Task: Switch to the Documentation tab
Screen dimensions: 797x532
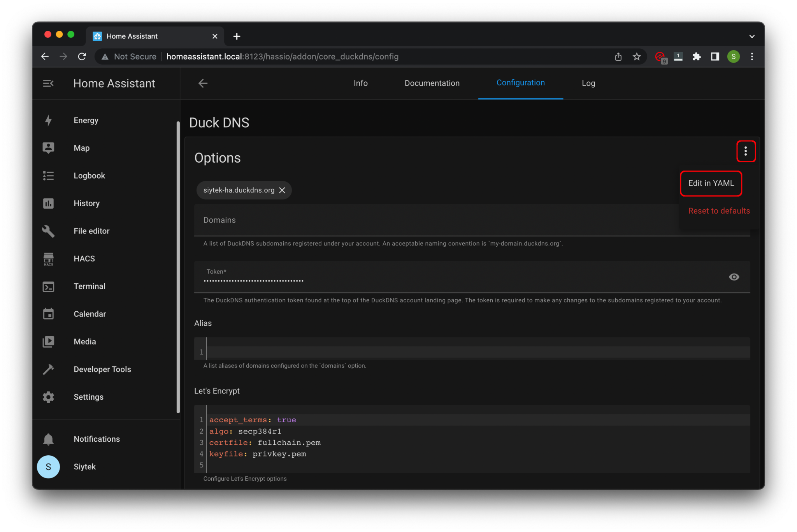Action: point(432,83)
